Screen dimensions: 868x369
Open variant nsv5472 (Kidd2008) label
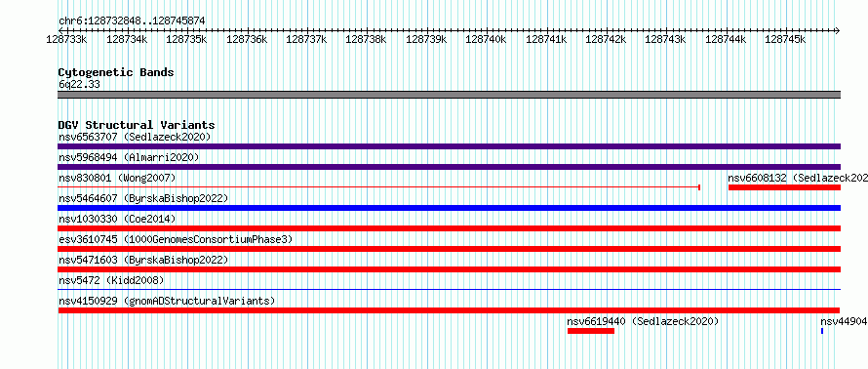click(x=111, y=280)
